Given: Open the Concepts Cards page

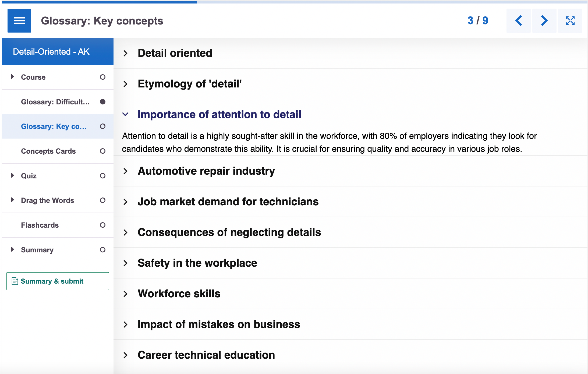Looking at the screenshot, I should 48,151.
